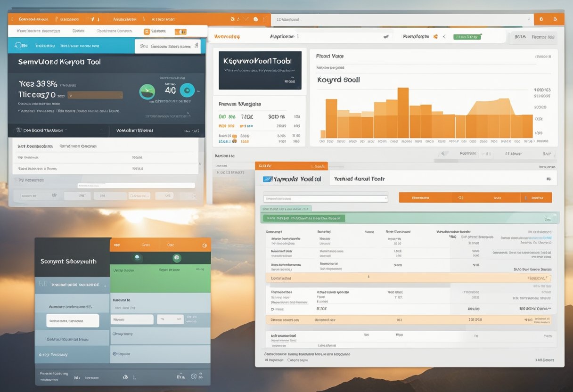Click the green landscape circle icon
The height and width of the screenshot is (392, 573).
point(147,92)
